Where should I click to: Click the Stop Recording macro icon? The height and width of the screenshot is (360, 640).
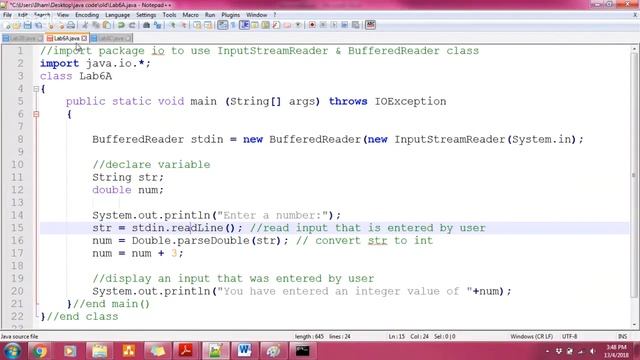pos(323,25)
